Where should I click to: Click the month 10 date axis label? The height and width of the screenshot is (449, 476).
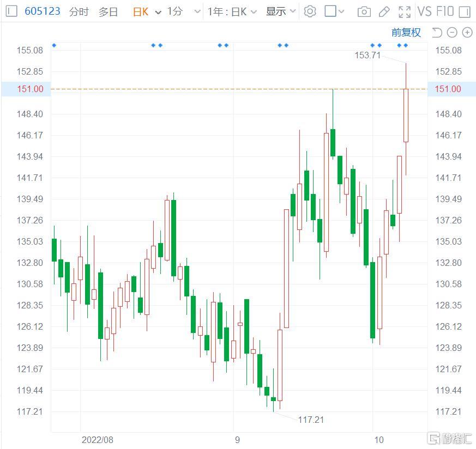(379, 440)
